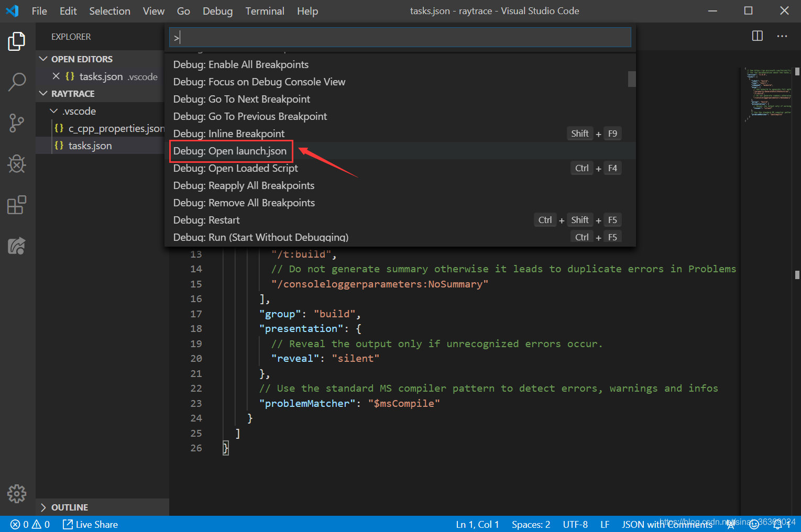Open the Source Control view icon
801x532 pixels.
click(17, 124)
